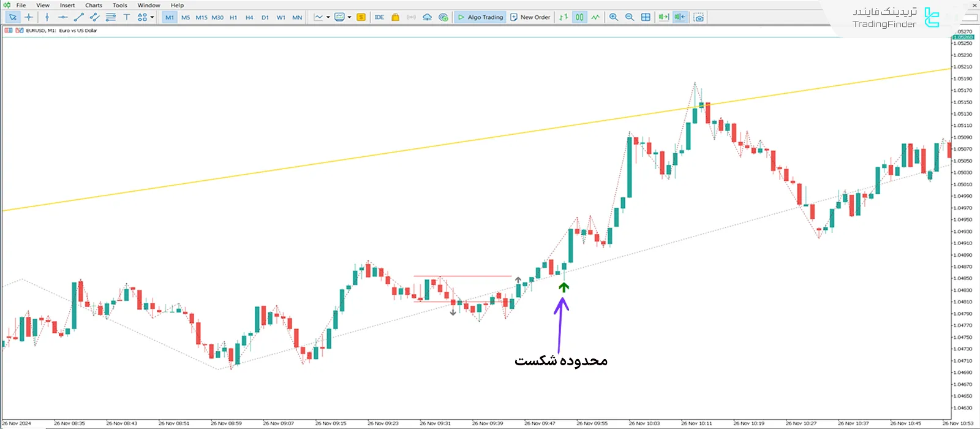The width and height of the screenshot is (980, 429).
Task: Toggle Algo Trading on or off
Action: click(x=481, y=17)
